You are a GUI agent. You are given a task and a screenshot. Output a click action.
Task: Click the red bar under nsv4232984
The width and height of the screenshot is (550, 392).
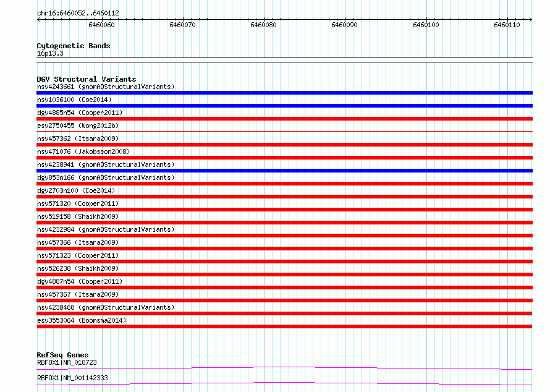click(x=284, y=236)
